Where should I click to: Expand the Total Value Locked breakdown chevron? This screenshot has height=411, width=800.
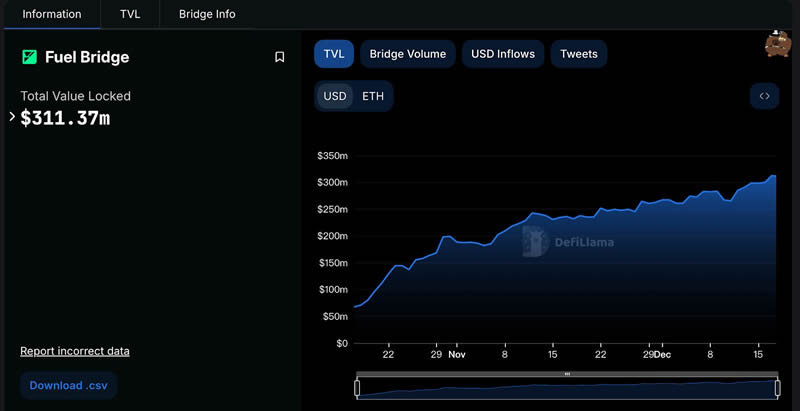[x=12, y=117]
